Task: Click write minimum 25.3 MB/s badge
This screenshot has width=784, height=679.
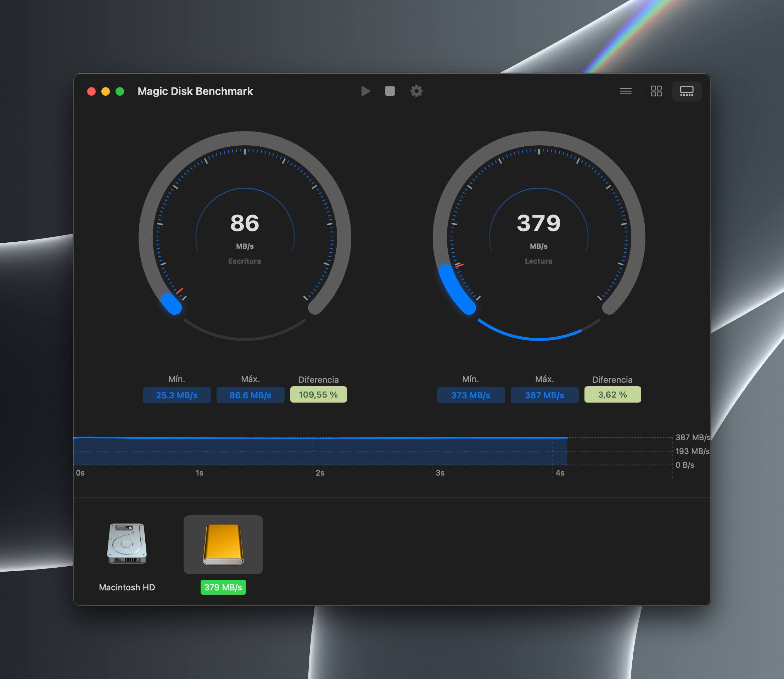Action: coord(177,395)
